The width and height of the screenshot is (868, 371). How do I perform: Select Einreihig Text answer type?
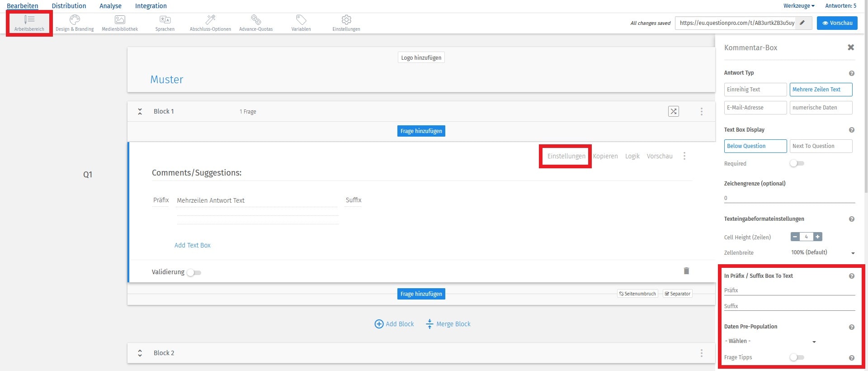click(755, 90)
